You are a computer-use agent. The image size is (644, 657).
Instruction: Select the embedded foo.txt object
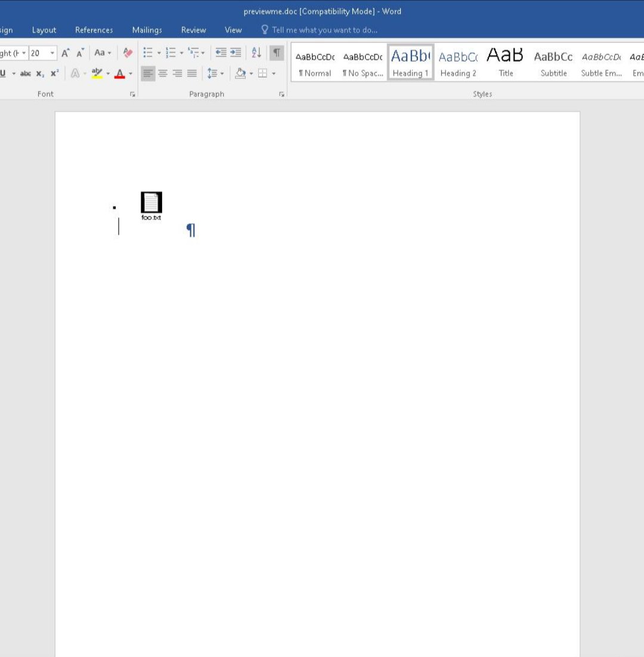151,206
